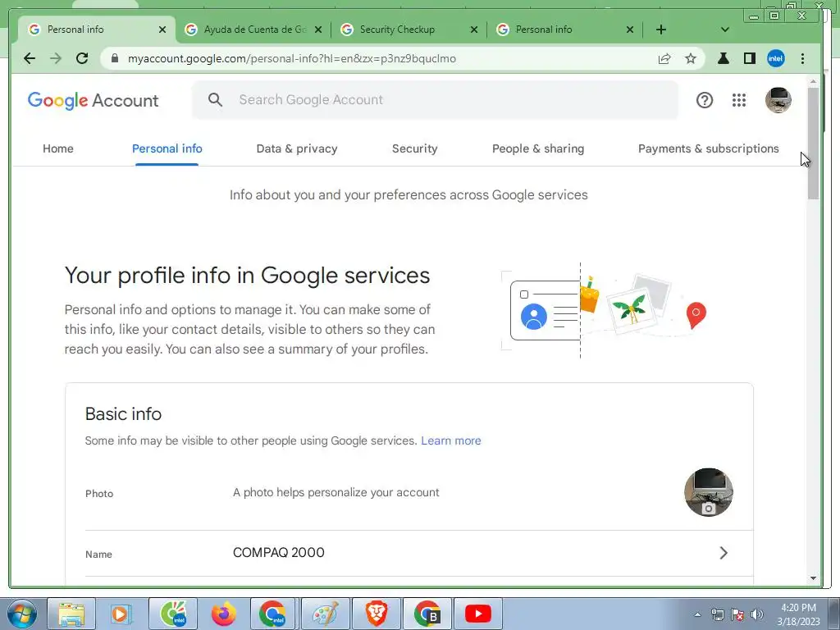
Task: Open the Name row COMPAQ 2000
Action: pos(419,554)
